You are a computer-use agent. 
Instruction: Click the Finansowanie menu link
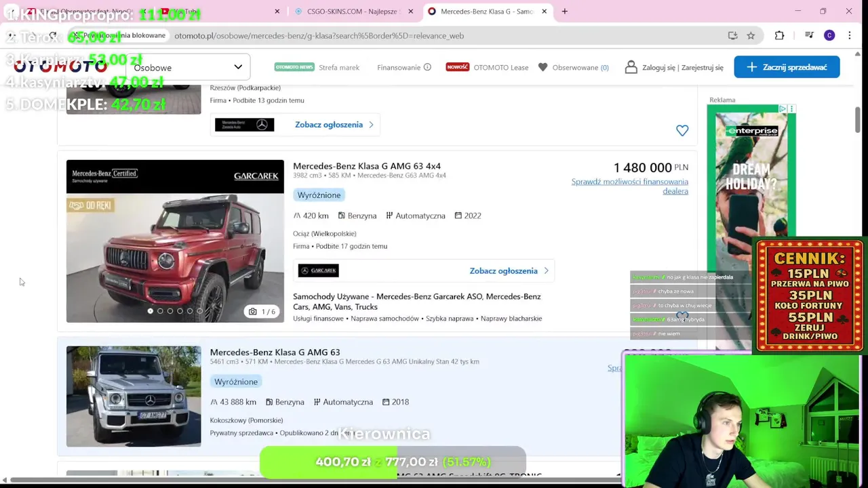399,67
